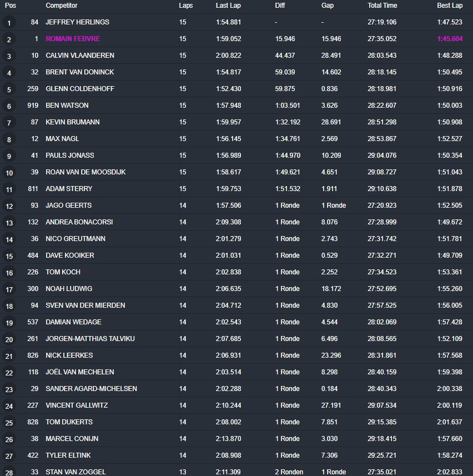Open Jeffrey Herlings competitor name
Screen dimensions: 473x476
77,22
